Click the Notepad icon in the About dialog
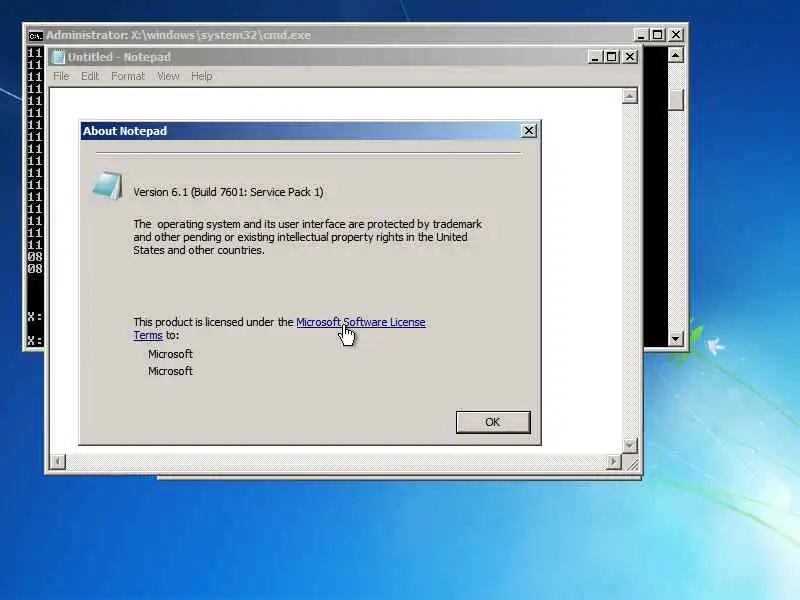Image resolution: width=800 pixels, height=600 pixels. pos(108,186)
